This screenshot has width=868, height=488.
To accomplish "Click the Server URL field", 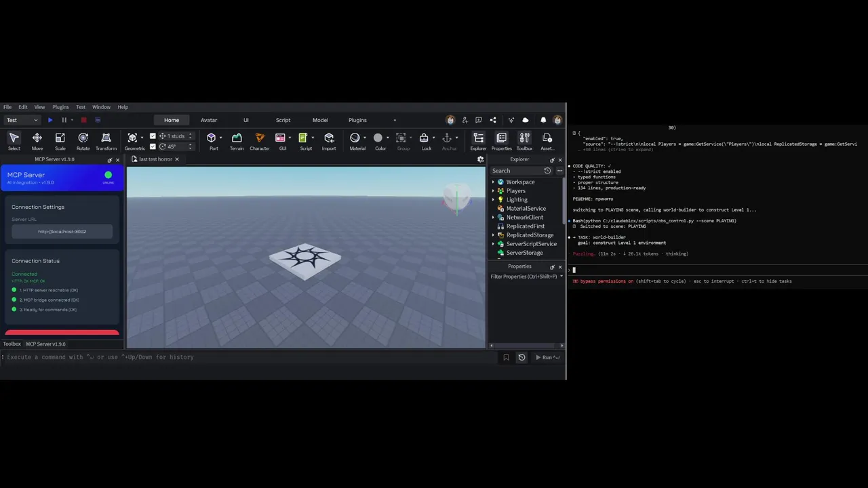I will click(62, 232).
